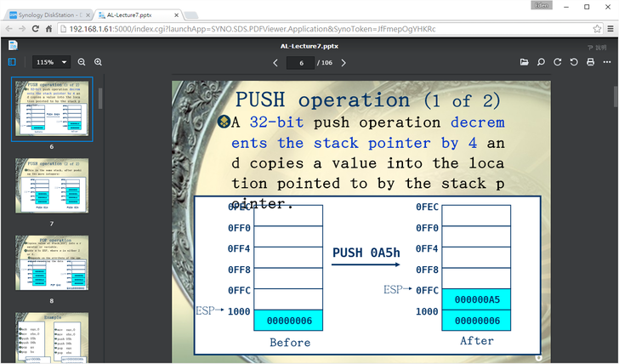Click the page number input field
This screenshot has height=364, width=619.
pos(301,62)
